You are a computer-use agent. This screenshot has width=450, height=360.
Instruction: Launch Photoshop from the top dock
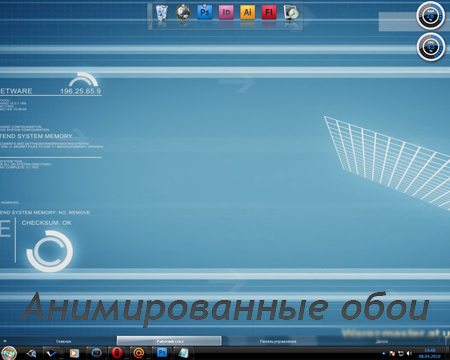click(x=205, y=13)
